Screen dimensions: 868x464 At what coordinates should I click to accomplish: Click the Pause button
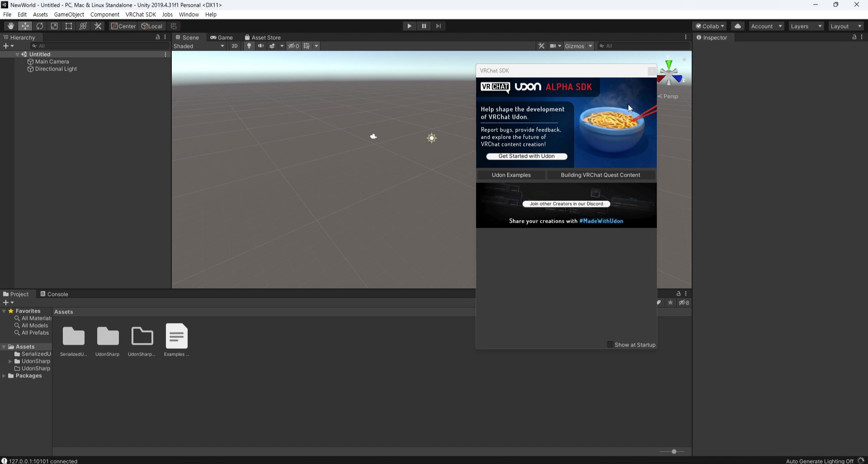tap(424, 26)
